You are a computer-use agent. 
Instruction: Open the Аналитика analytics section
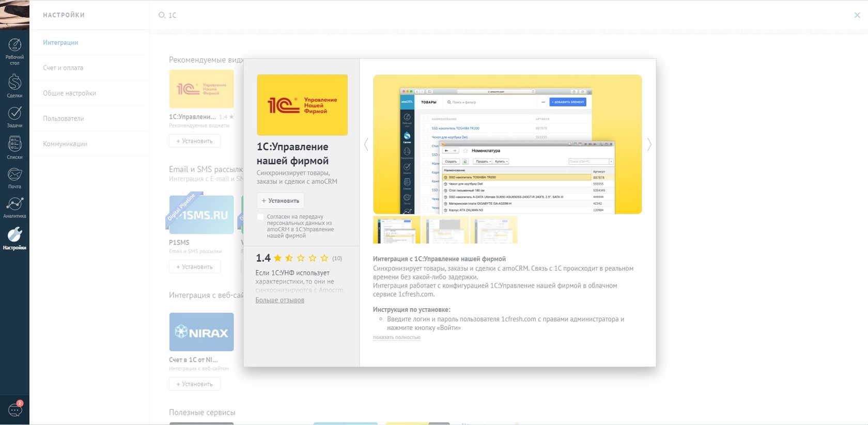(14, 208)
